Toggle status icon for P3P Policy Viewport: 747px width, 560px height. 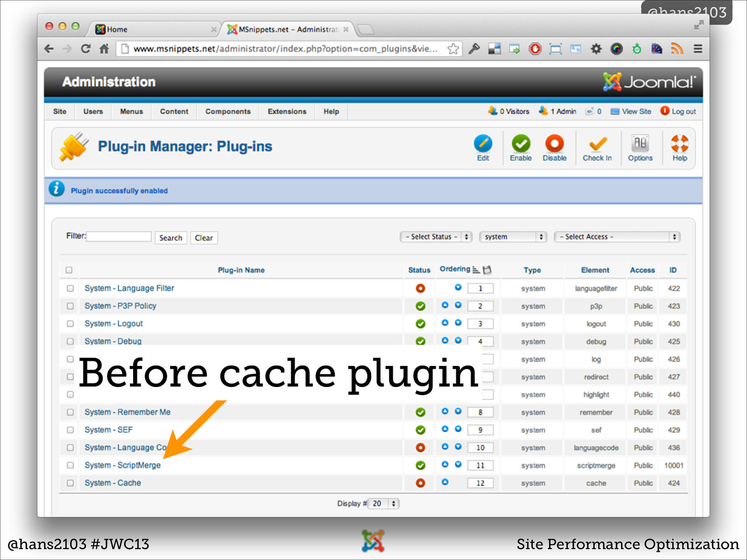pyautogui.click(x=420, y=306)
